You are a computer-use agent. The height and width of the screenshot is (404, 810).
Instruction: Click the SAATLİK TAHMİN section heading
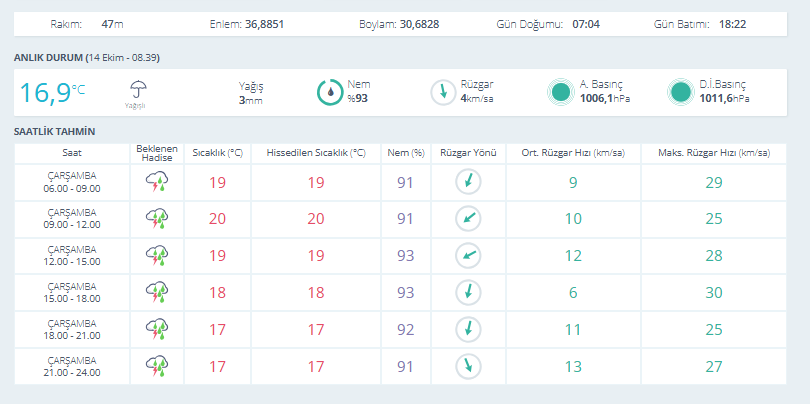54,132
